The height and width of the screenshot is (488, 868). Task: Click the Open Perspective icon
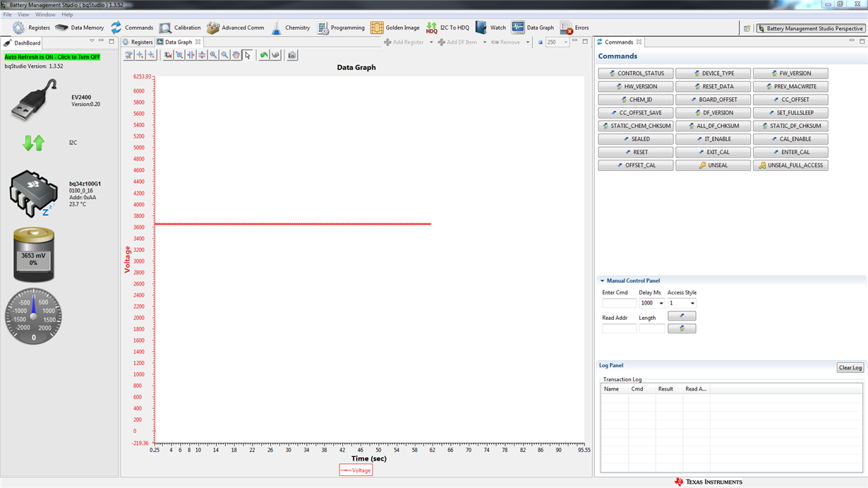(747, 28)
